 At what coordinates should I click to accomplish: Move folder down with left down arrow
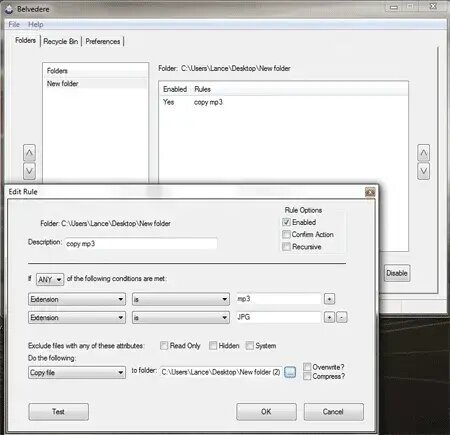(29, 171)
